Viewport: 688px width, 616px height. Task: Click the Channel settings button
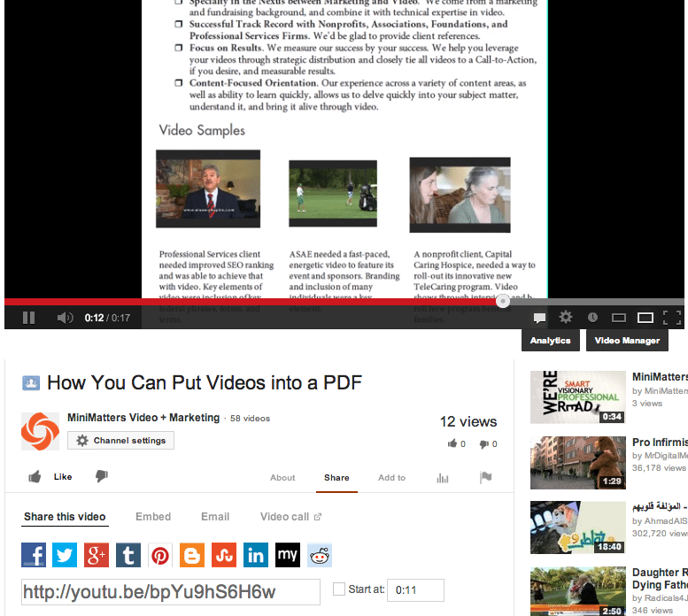pos(120,441)
